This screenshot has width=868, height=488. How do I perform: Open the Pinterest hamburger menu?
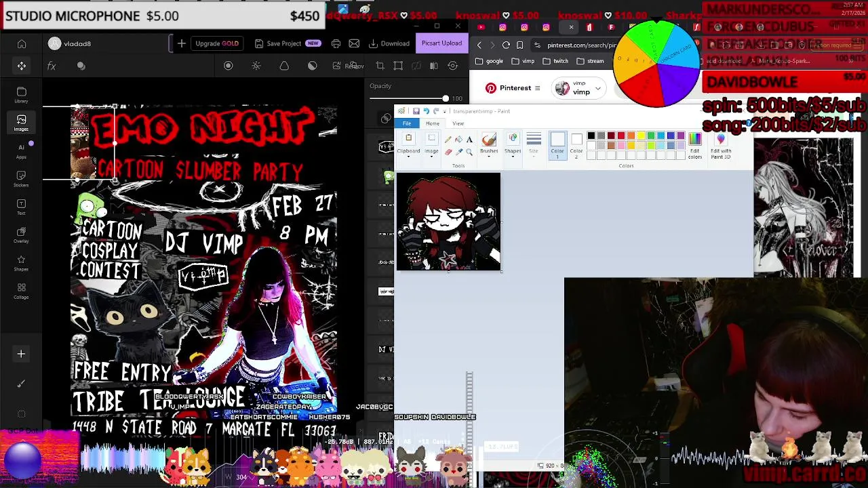click(x=537, y=88)
